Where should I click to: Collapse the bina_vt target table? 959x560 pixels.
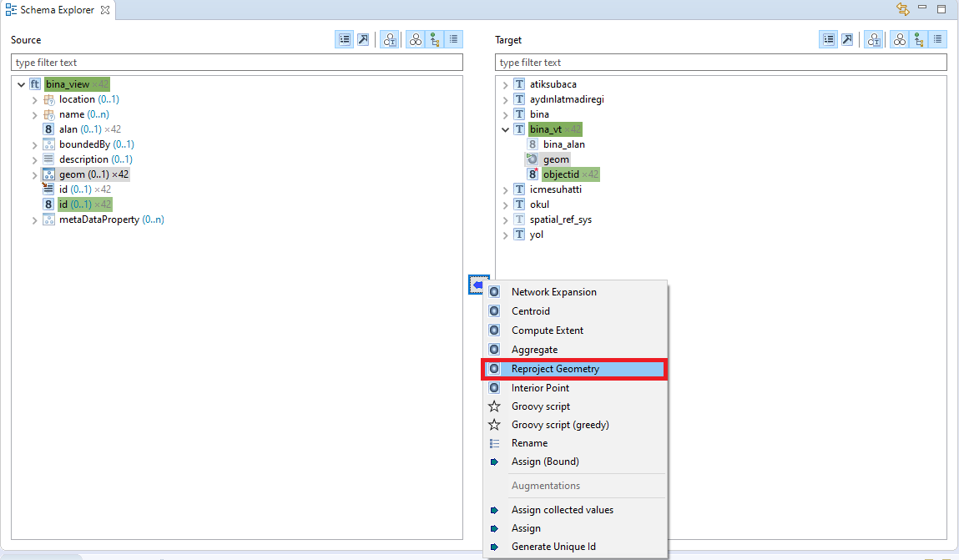tap(505, 129)
